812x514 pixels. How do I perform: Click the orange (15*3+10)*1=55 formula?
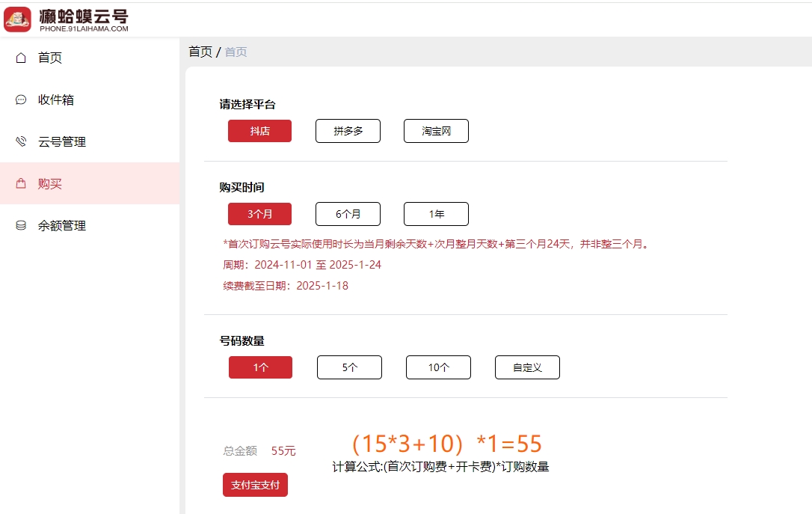(447, 444)
